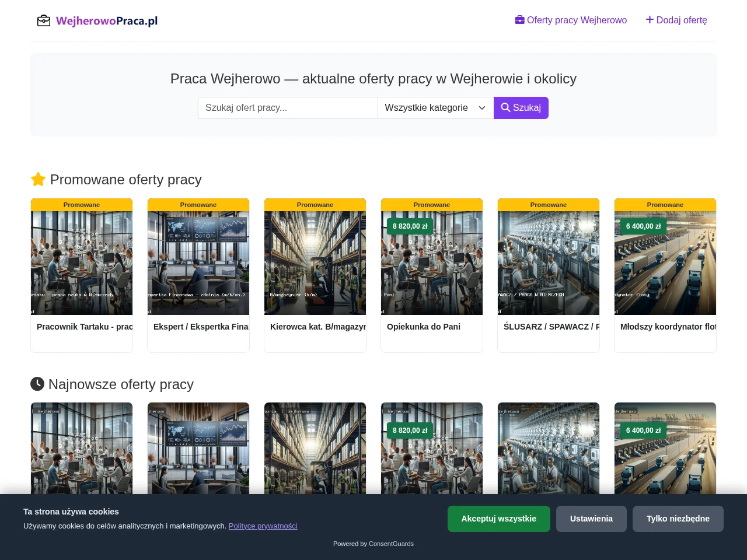Click the Praca Wejherowo main page heading
Viewport: 747px width, 560px height.
(373, 79)
